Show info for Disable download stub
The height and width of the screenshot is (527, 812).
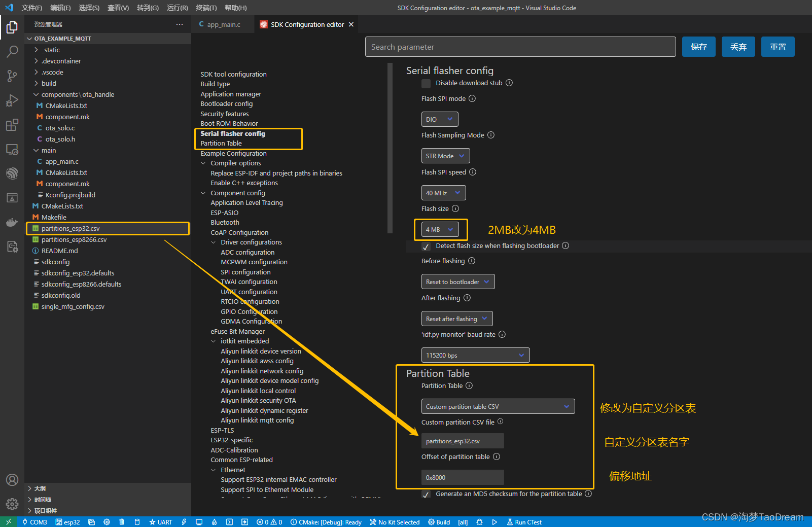coord(509,83)
